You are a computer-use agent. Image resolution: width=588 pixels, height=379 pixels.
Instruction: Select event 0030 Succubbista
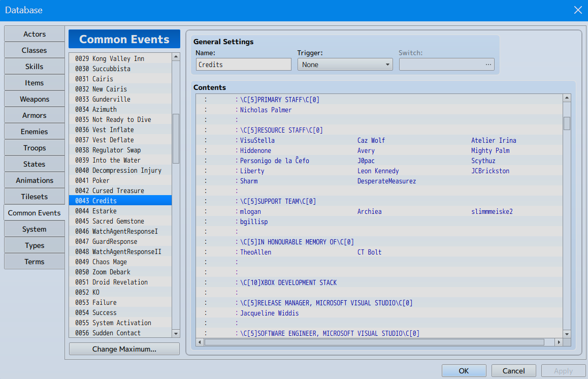coord(120,69)
